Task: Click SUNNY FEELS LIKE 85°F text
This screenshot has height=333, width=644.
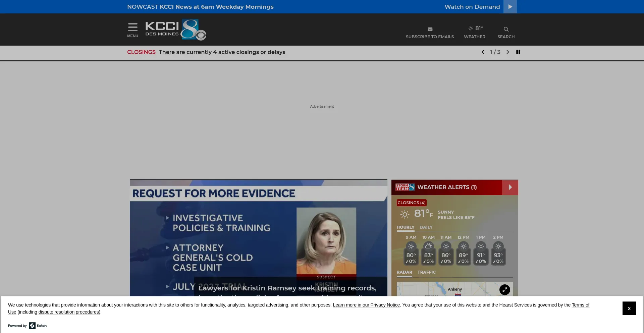Action: 456,215
